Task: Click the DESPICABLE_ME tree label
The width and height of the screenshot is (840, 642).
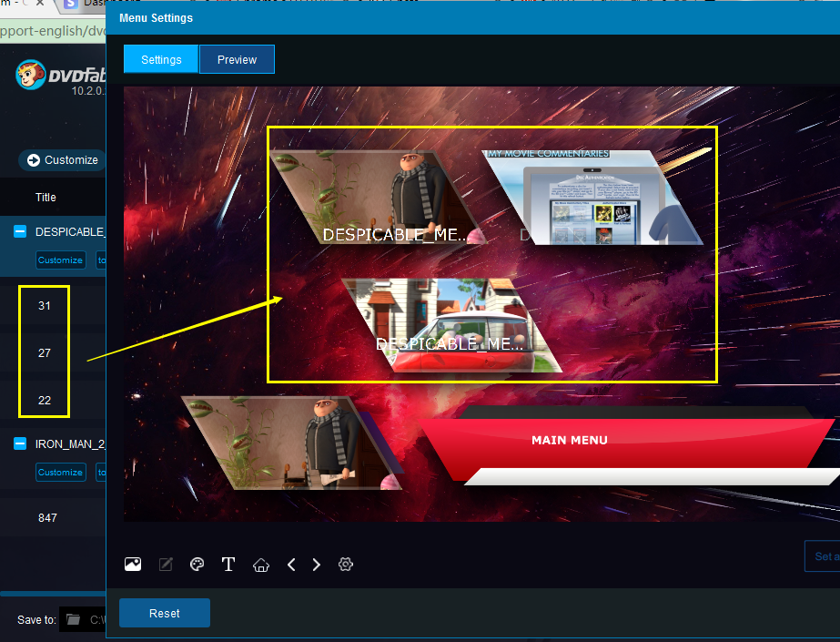Action: pos(70,232)
